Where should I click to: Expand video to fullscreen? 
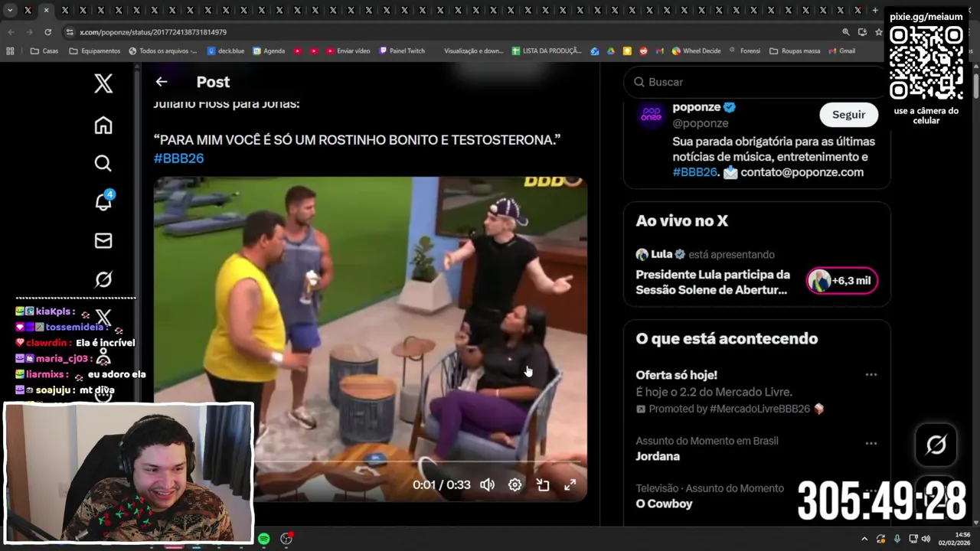(x=570, y=484)
